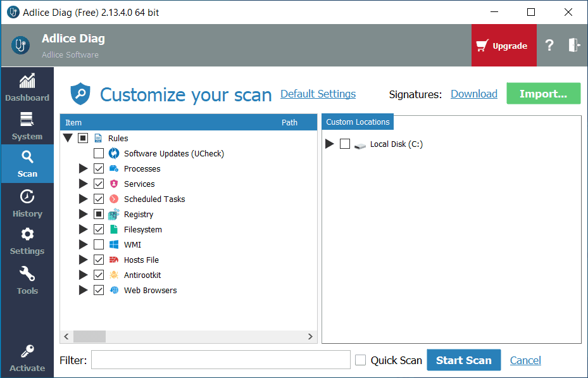This screenshot has height=378, width=588.
Task: Click the Adlice Diag stethoscope logo in header
Action: (x=21, y=46)
